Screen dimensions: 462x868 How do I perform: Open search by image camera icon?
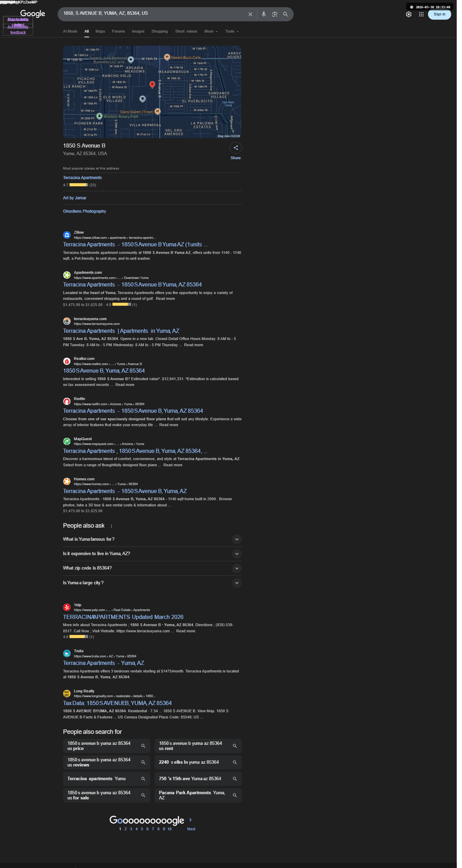pos(275,14)
